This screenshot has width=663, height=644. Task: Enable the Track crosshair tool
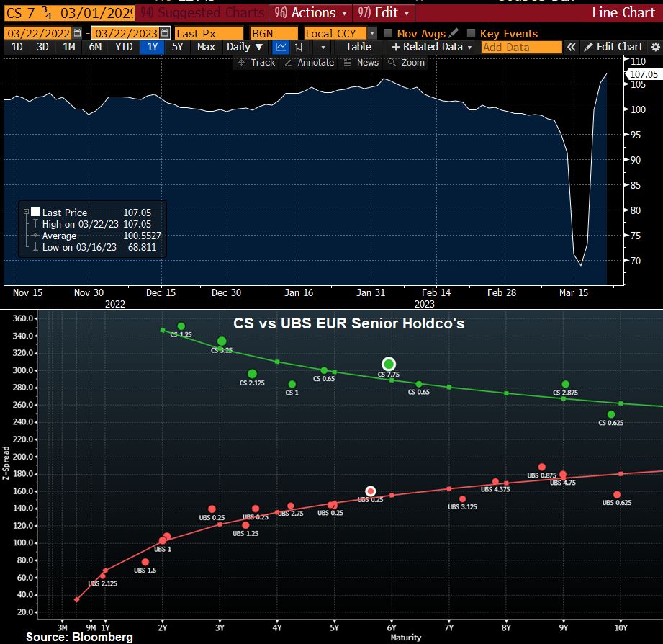(256, 63)
